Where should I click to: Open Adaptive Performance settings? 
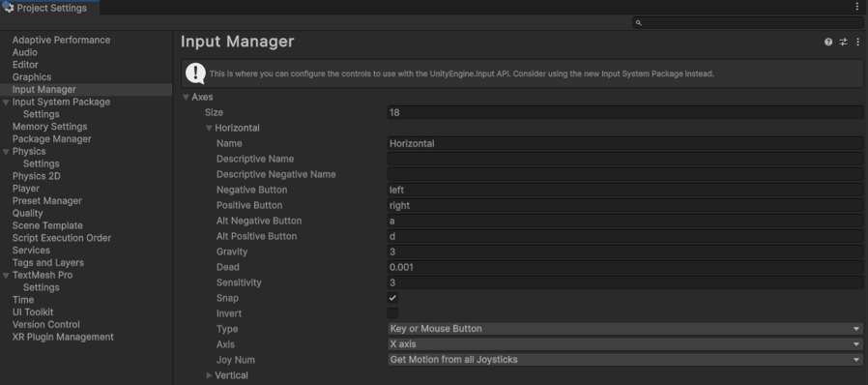(62, 40)
